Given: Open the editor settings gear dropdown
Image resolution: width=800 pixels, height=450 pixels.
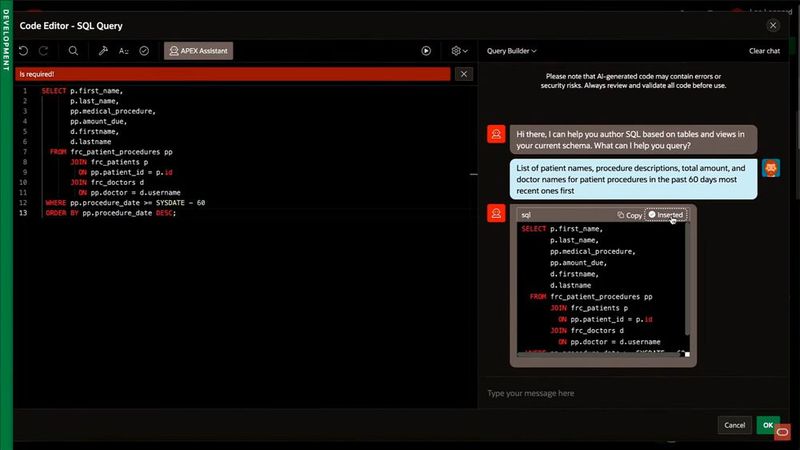Looking at the screenshot, I should (459, 51).
